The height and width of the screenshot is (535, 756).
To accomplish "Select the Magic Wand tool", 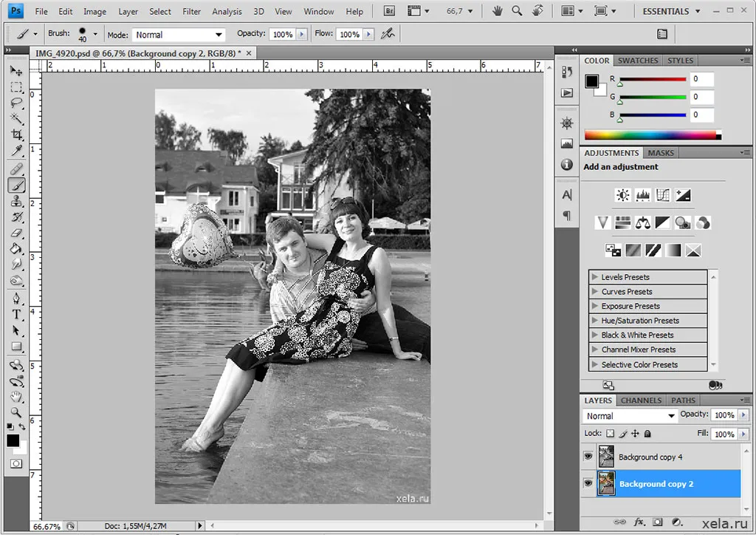I will (x=16, y=119).
